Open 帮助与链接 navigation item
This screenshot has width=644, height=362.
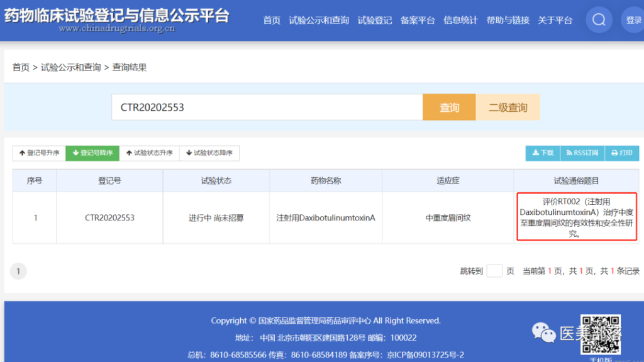tap(508, 20)
